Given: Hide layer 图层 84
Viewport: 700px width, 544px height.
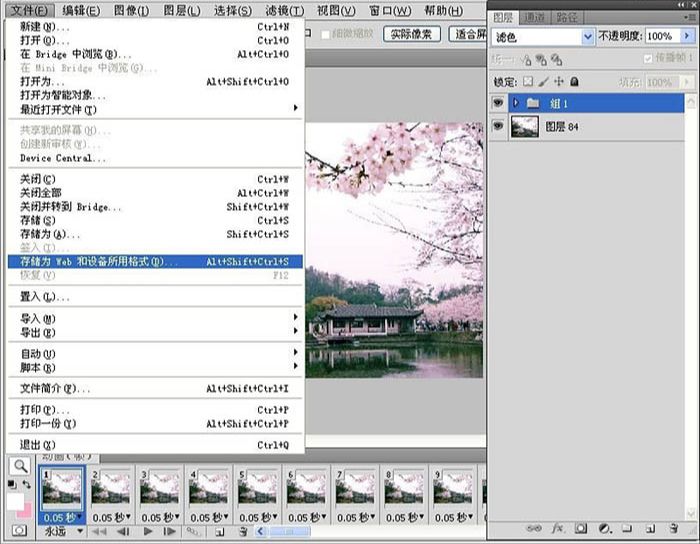Looking at the screenshot, I should click(498, 126).
